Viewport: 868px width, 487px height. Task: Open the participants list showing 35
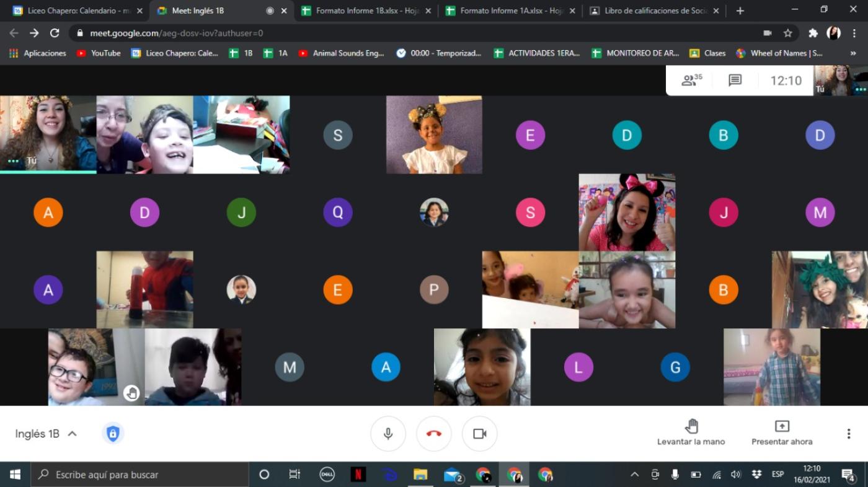[691, 80]
